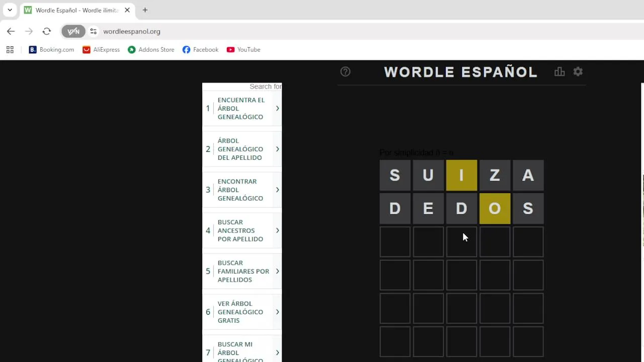Open ad link Buscar ancestros por apellido
This screenshot has width=644, height=362.
coord(242,231)
